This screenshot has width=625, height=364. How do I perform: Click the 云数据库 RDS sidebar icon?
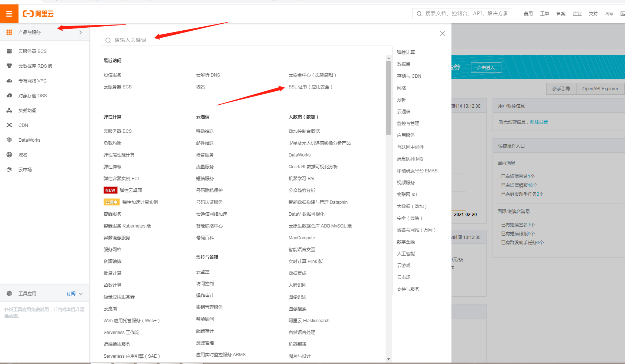coord(9,66)
